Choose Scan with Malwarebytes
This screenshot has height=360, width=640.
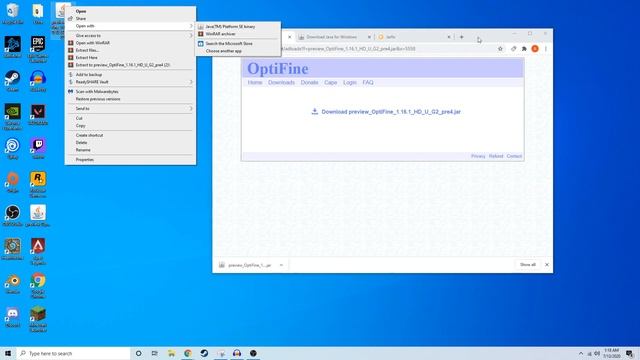[130, 91]
